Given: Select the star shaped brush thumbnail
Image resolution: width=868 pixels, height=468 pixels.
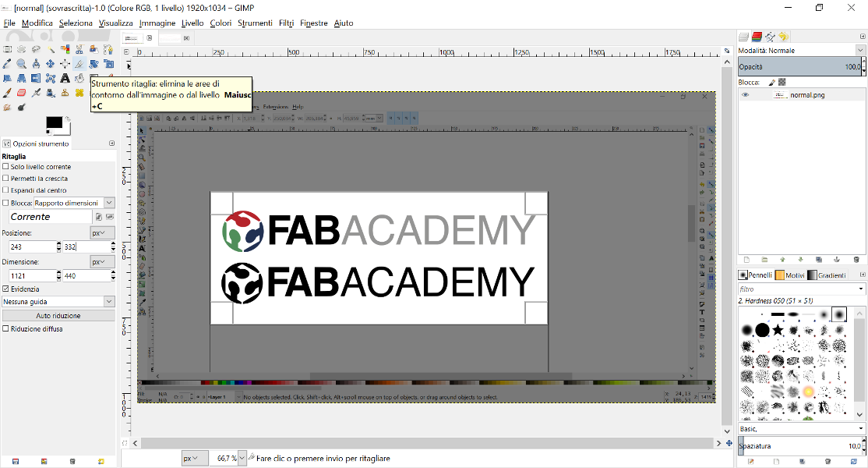Looking at the screenshot, I should click(x=778, y=330).
